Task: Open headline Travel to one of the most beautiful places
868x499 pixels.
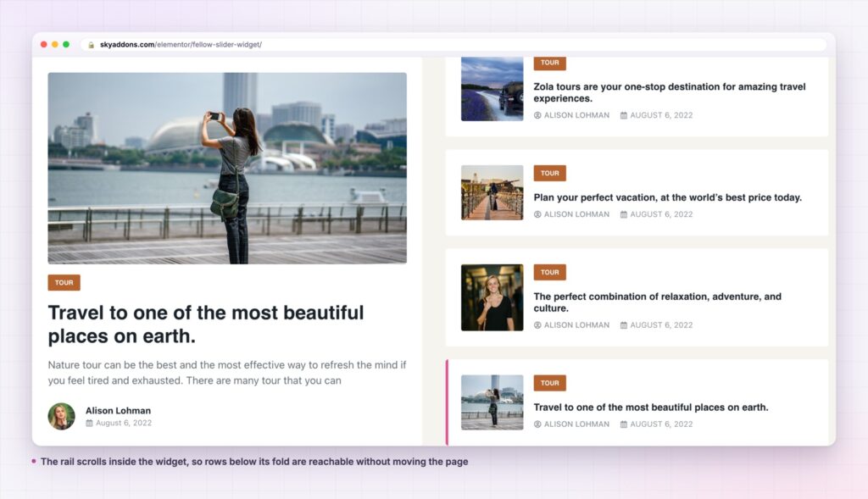Action: click(x=206, y=324)
